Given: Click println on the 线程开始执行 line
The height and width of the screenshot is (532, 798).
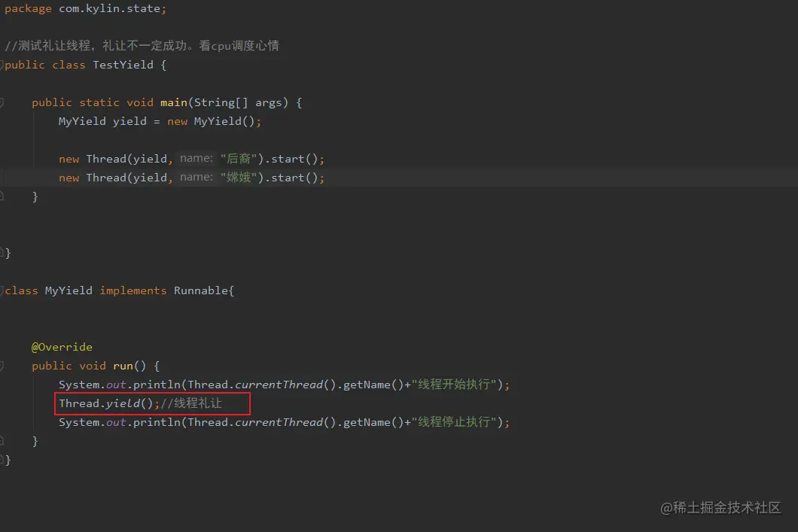Looking at the screenshot, I should (x=157, y=385).
